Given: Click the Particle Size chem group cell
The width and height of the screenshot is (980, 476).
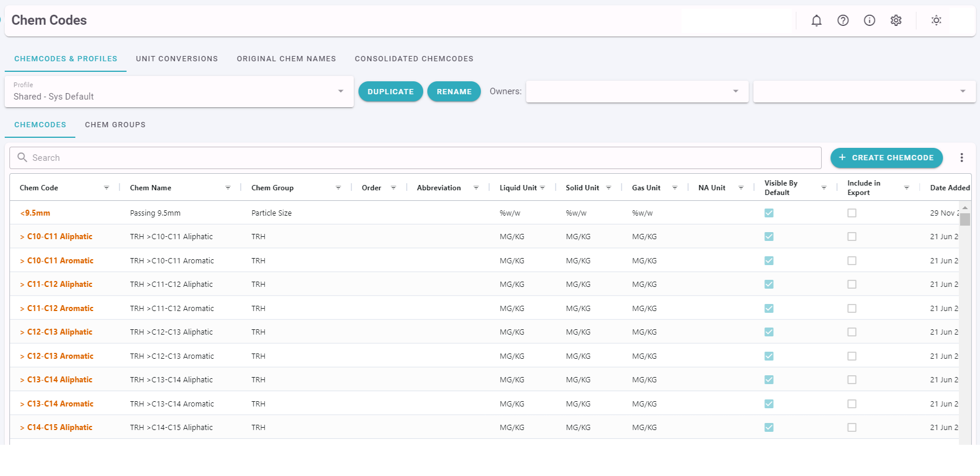Looking at the screenshot, I should coord(271,213).
